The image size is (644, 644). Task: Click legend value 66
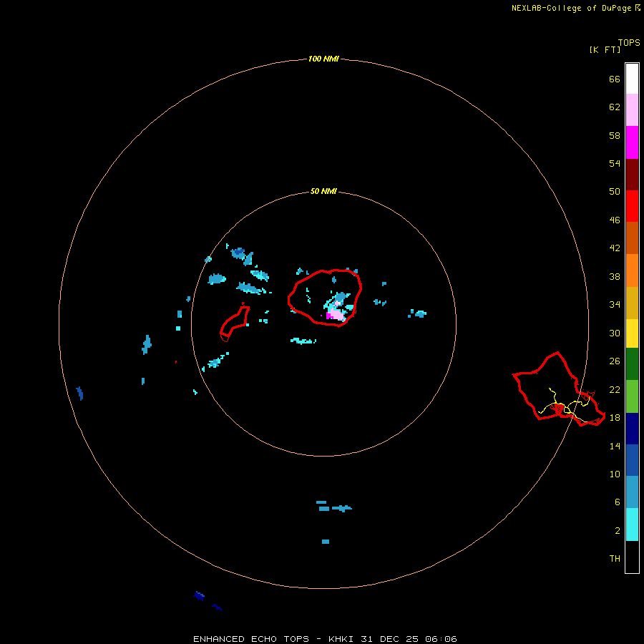[x=615, y=79]
